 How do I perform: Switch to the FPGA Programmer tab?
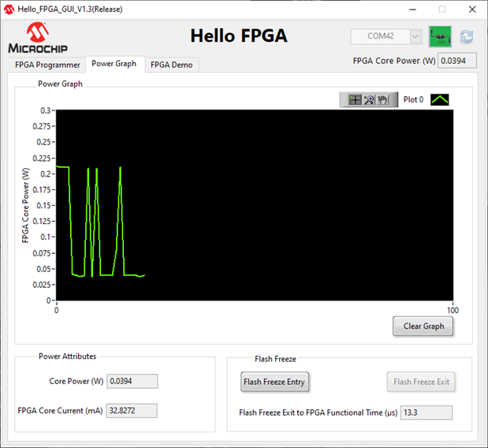click(47, 65)
